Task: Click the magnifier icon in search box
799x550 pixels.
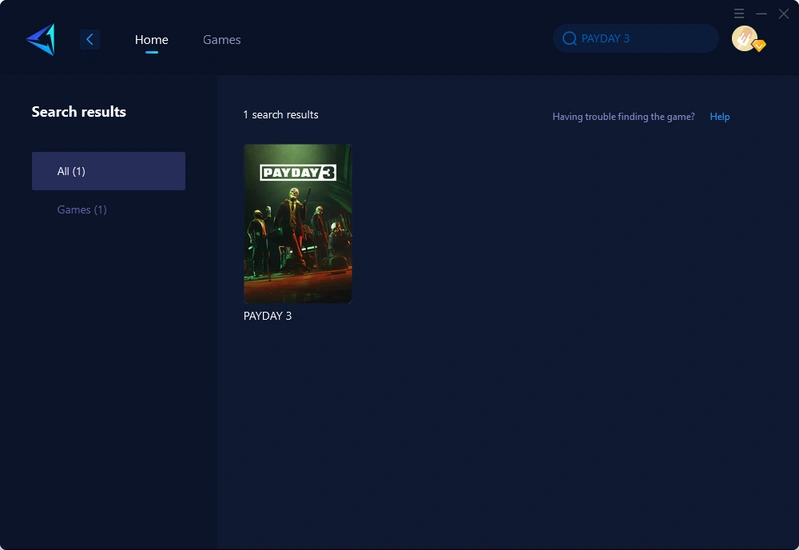Action: tap(569, 39)
